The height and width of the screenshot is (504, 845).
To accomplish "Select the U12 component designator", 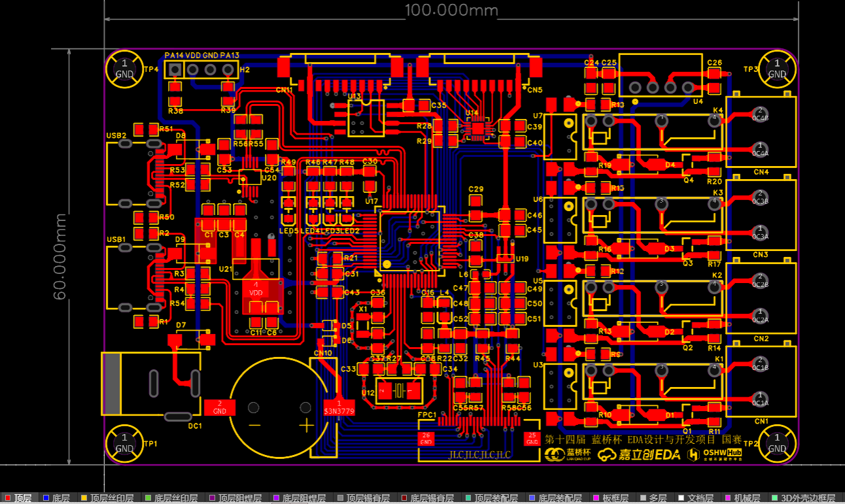I will 368,392.
